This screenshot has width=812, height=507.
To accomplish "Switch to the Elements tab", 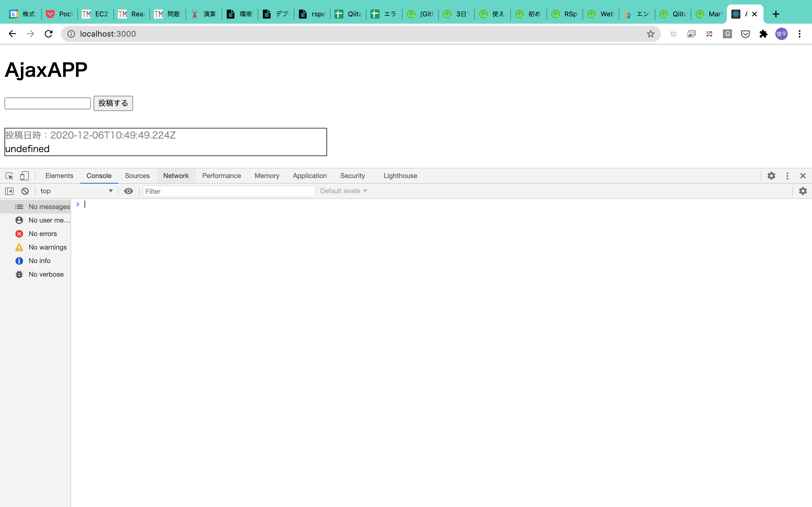I will [x=59, y=176].
